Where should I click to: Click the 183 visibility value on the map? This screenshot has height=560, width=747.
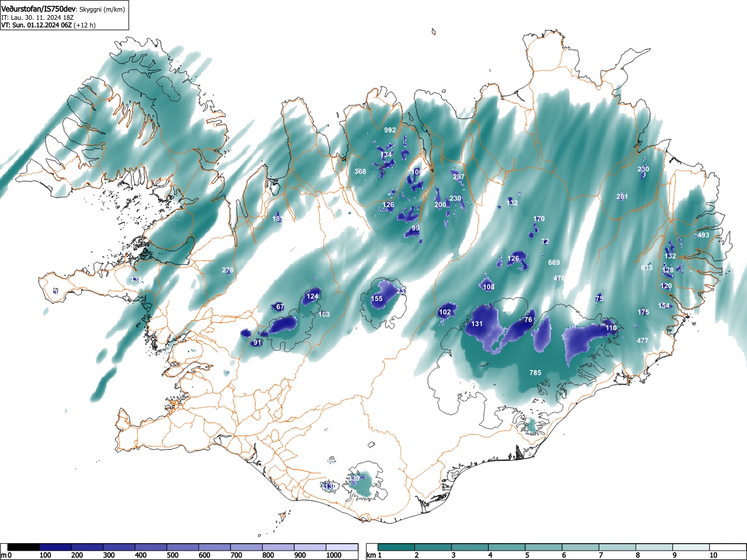click(278, 219)
